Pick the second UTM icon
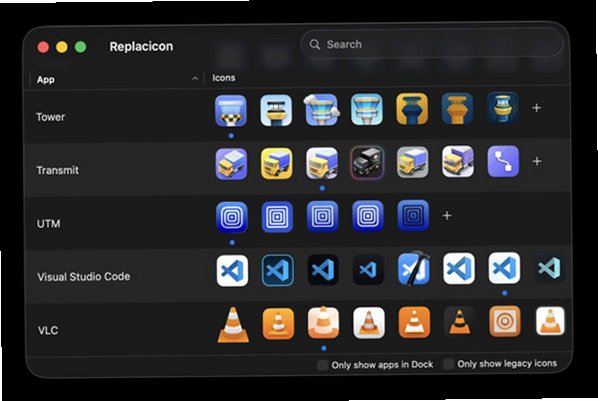598x401 pixels. [x=277, y=217]
